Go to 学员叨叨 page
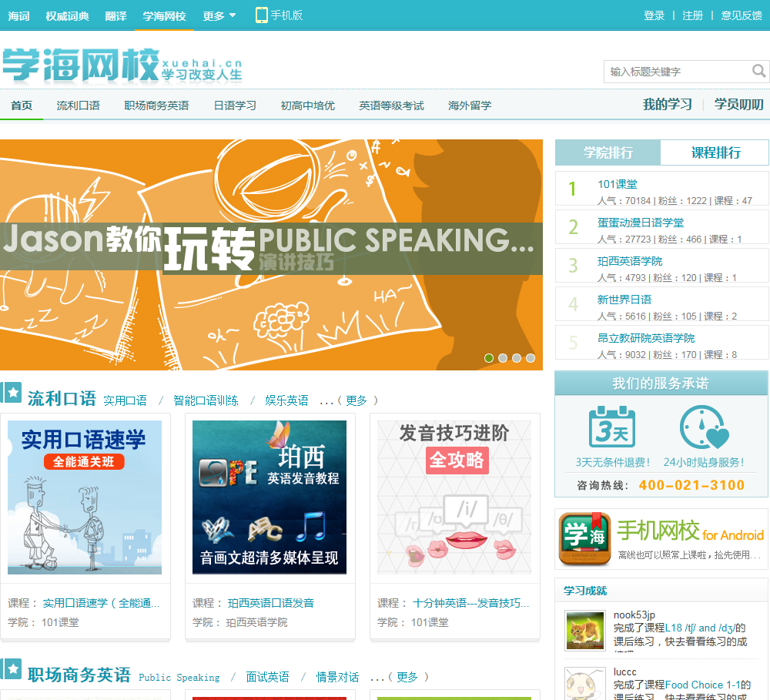 738,104
